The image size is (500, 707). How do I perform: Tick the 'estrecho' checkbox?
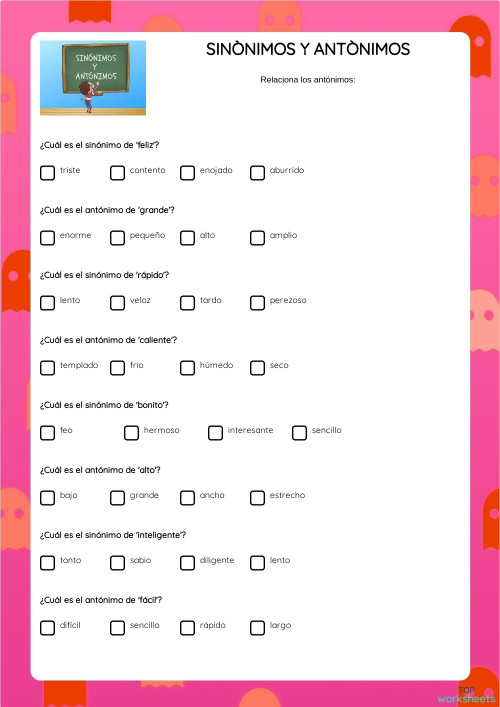coord(257,498)
